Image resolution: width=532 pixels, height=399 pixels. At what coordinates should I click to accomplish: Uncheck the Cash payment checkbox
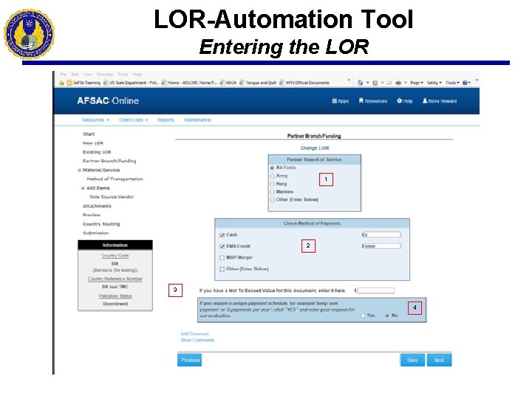222,235
